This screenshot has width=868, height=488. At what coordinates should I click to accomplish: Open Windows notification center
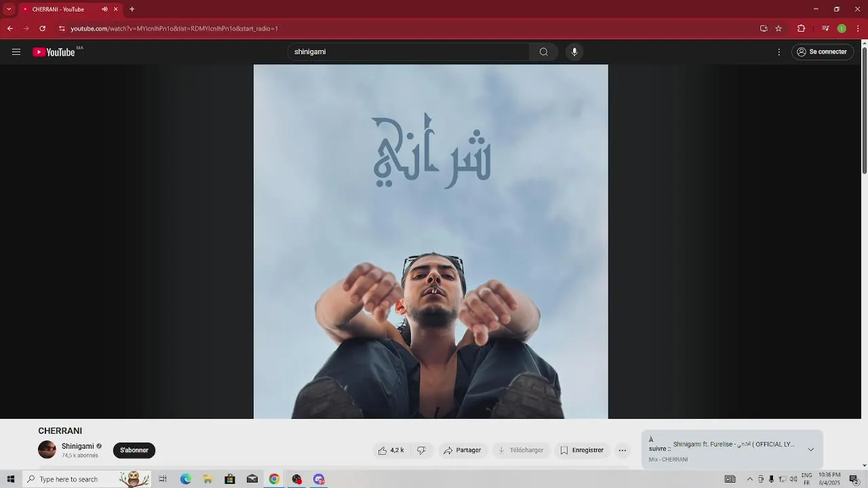(x=854, y=479)
